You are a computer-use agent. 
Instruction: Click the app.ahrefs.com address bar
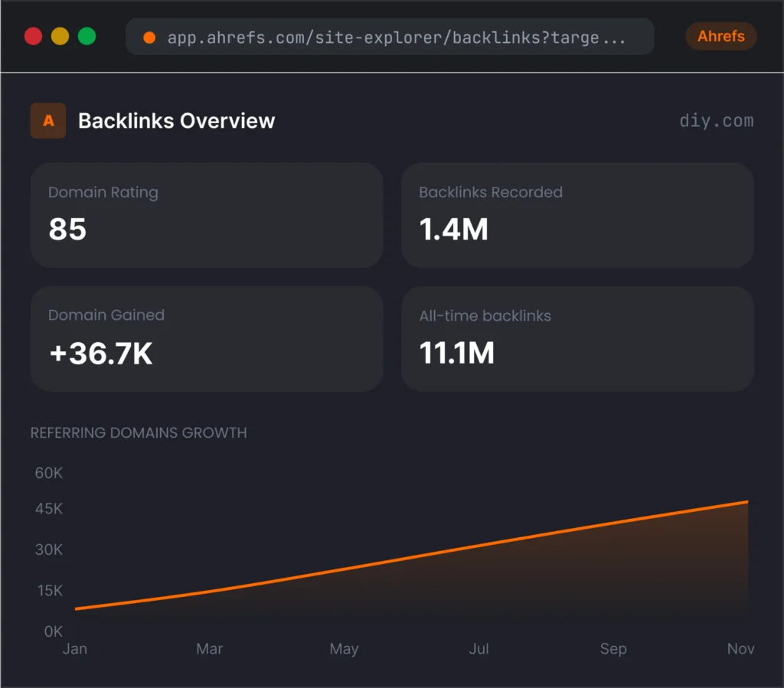coord(390,37)
